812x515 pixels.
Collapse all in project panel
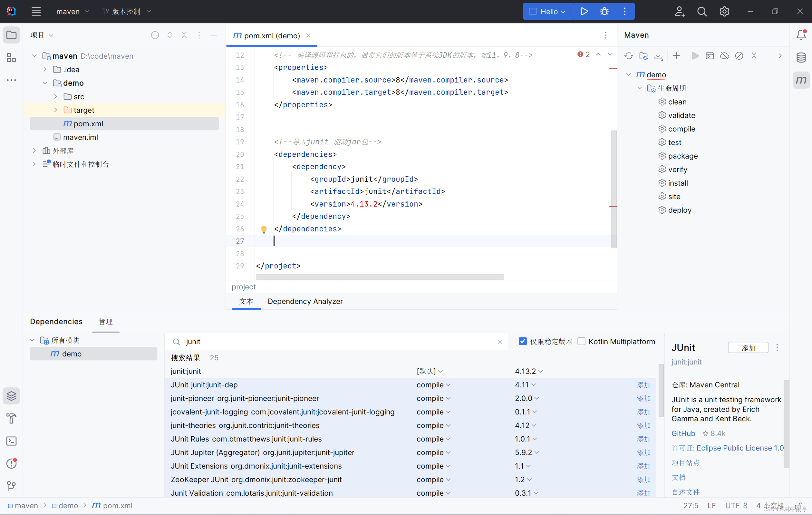pos(184,35)
